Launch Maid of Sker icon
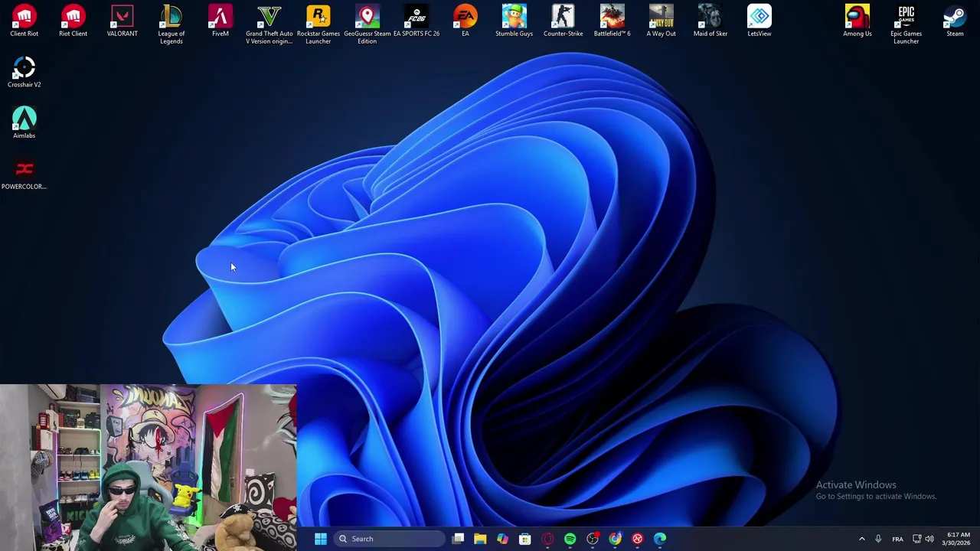 pyautogui.click(x=710, y=21)
